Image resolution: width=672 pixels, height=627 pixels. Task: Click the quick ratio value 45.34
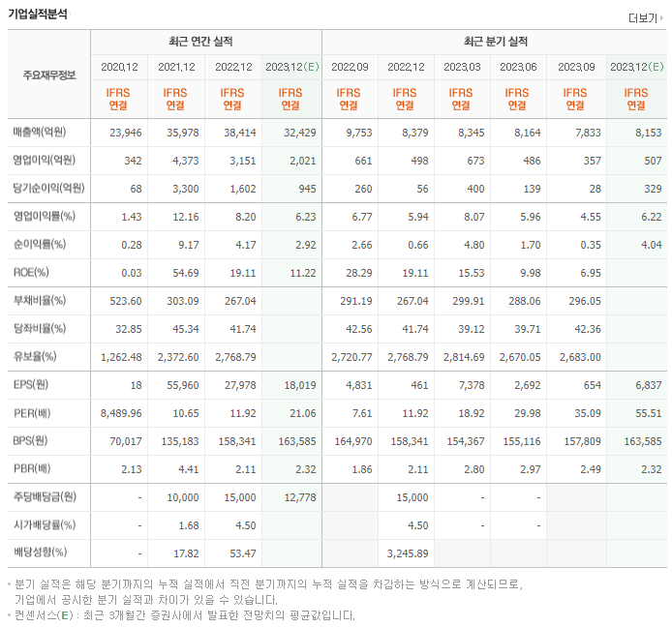(186, 329)
